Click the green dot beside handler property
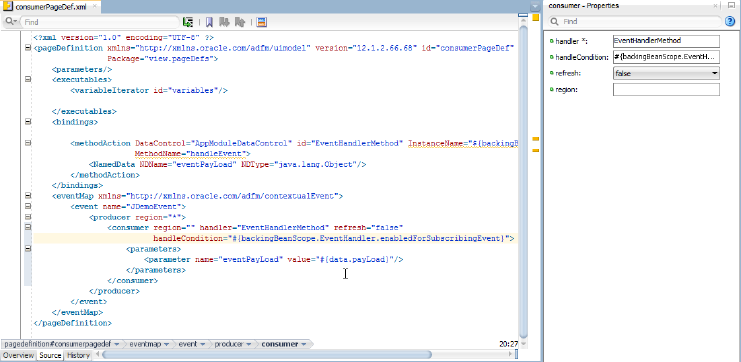Image resolution: width=741 pixels, height=362 pixels. point(551,41)
